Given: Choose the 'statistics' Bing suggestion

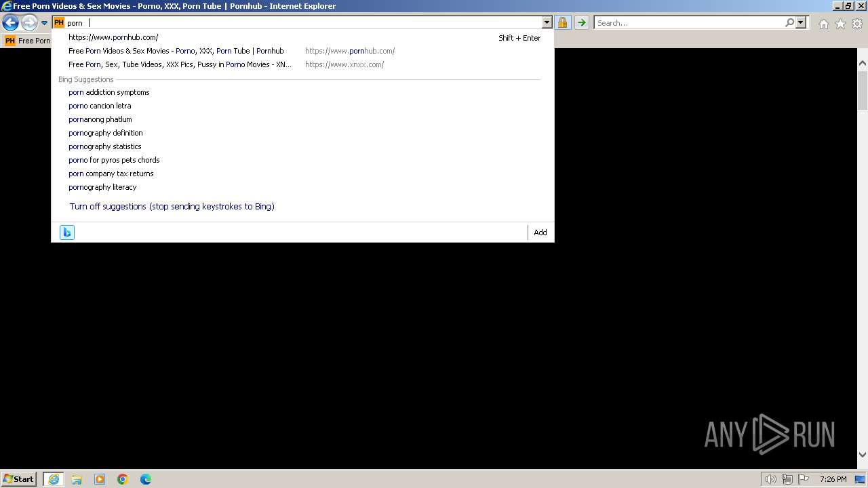Looking at the screenshot, I should 303,146.
